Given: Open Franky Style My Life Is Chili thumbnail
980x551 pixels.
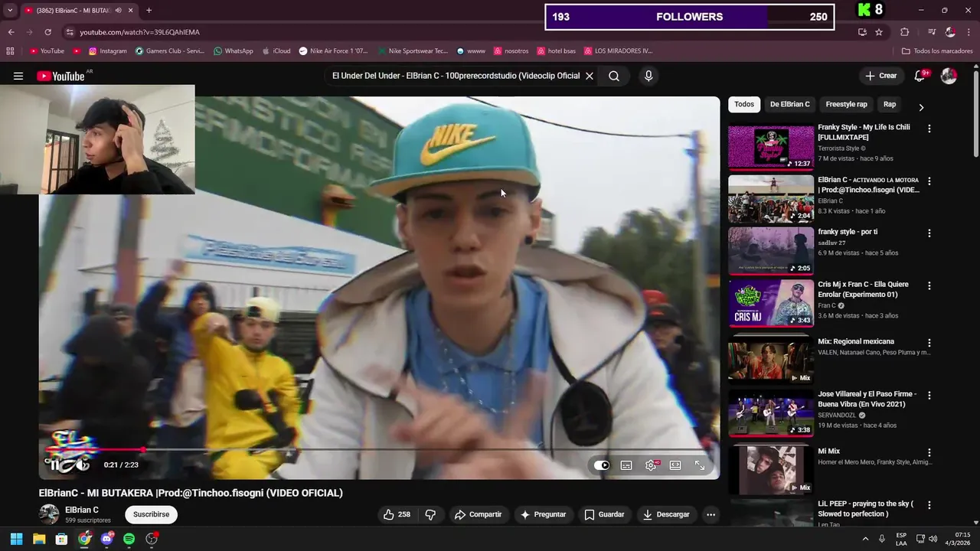Looking at the screenshot, I should 770,147.
